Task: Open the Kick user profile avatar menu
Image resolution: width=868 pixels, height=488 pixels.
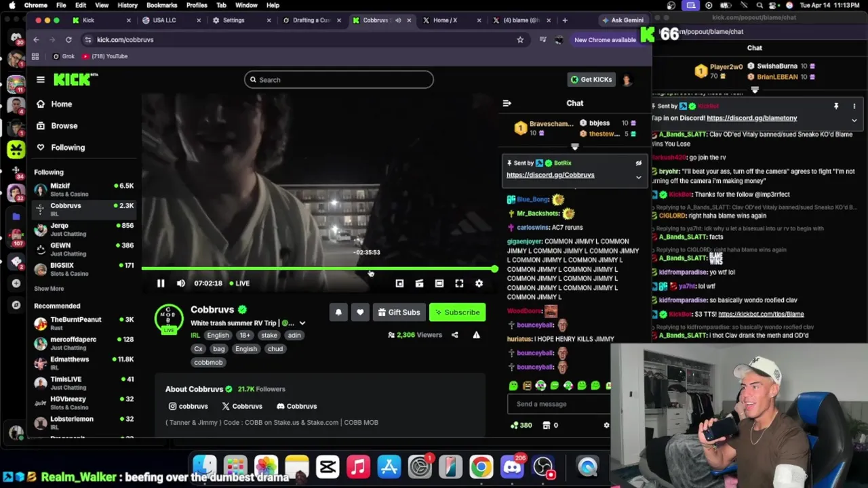Action: [627, 80]
